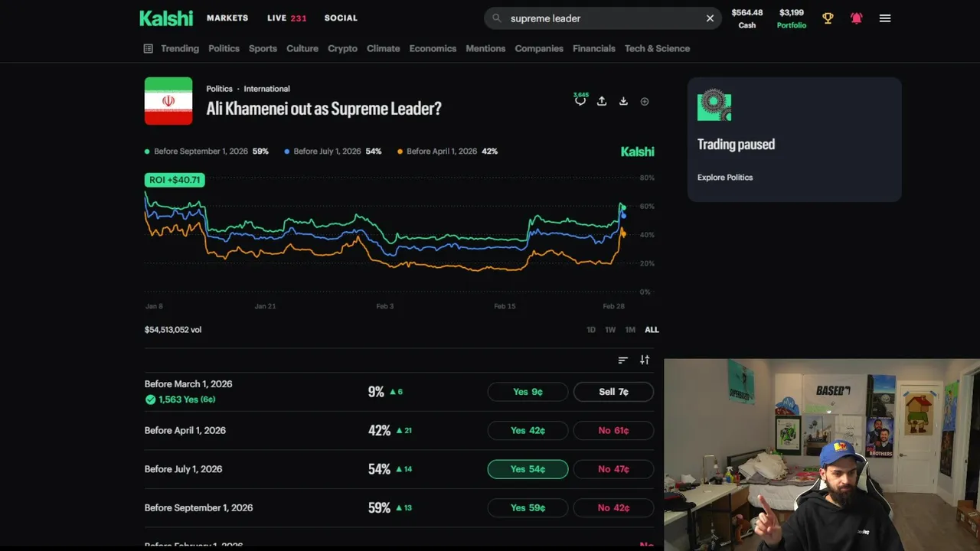
Task: Click the search box containing supreme leader
Action: pos(603,18)
